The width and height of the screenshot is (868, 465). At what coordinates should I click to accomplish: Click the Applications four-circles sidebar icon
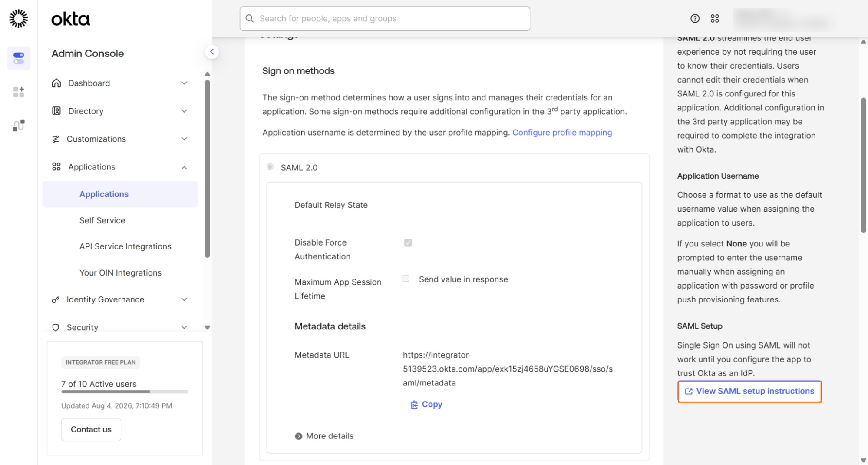pyautogui.click(x=56, y=167)
